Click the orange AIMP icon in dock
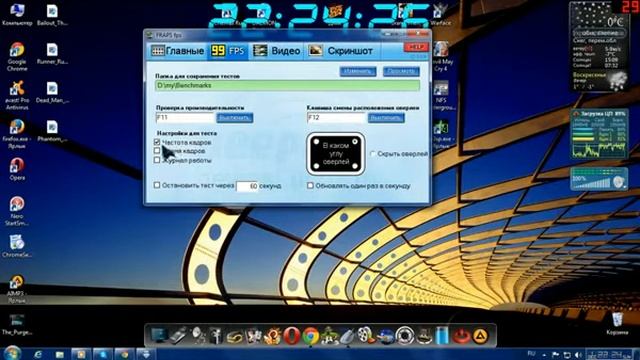The width and height of the screenshot is (640, 360). tap(480, 336)
